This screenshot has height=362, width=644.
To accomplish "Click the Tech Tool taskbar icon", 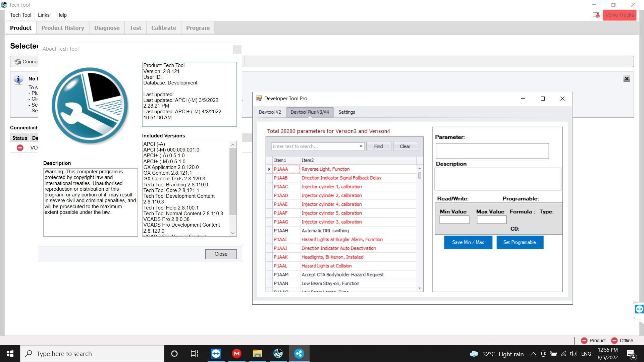I will coord(278,354).
